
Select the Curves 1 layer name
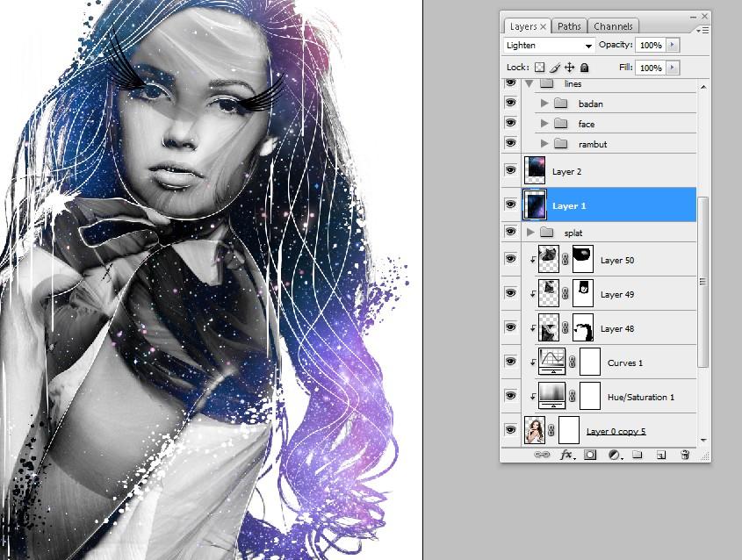click(x=625, y=363)
